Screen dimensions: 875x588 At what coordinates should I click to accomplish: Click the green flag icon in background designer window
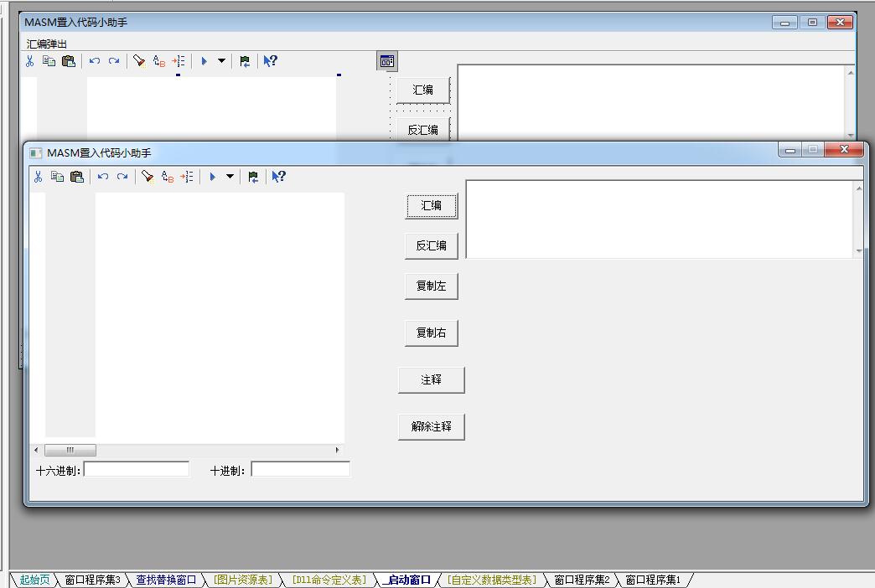245,61
